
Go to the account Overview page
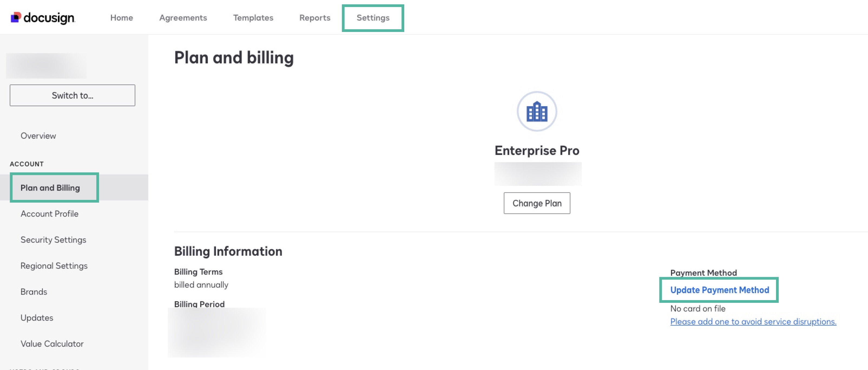38,136
